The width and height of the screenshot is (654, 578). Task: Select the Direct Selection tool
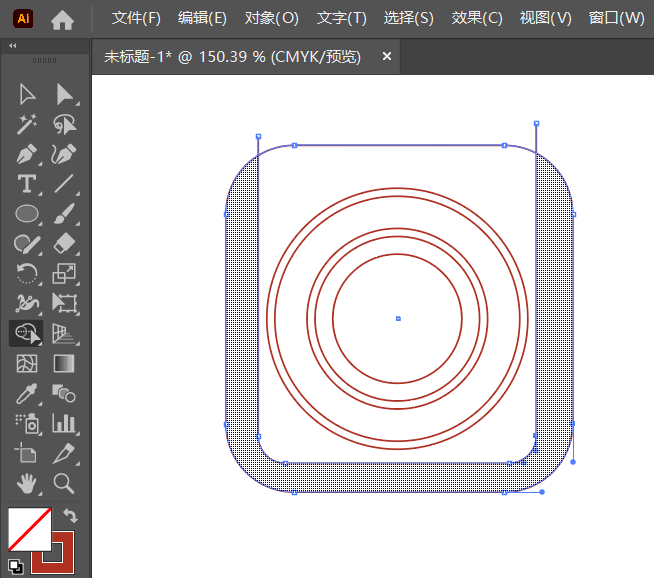(x=64, y=94)
